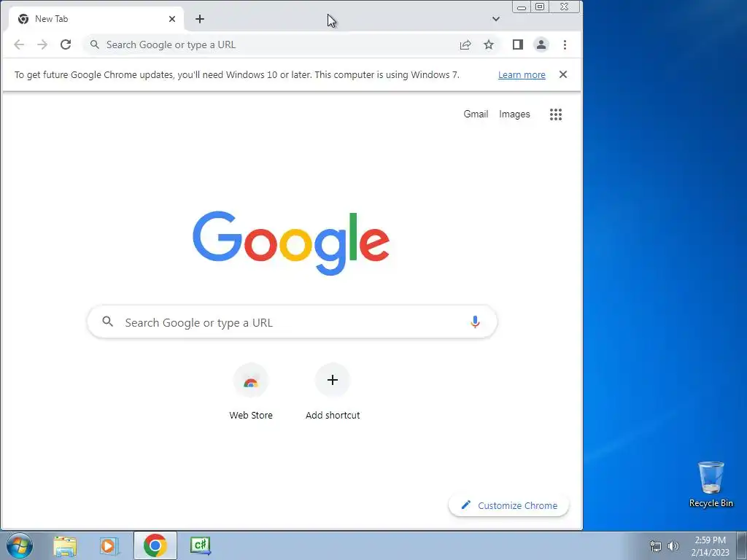Follow the Learn more link

tap(522, 75)
